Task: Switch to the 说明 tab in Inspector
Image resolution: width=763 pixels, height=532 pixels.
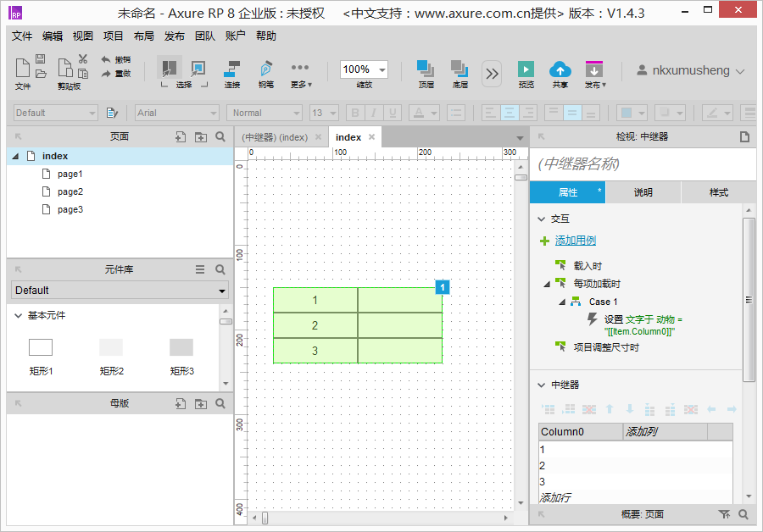Action: coord(643,192)
